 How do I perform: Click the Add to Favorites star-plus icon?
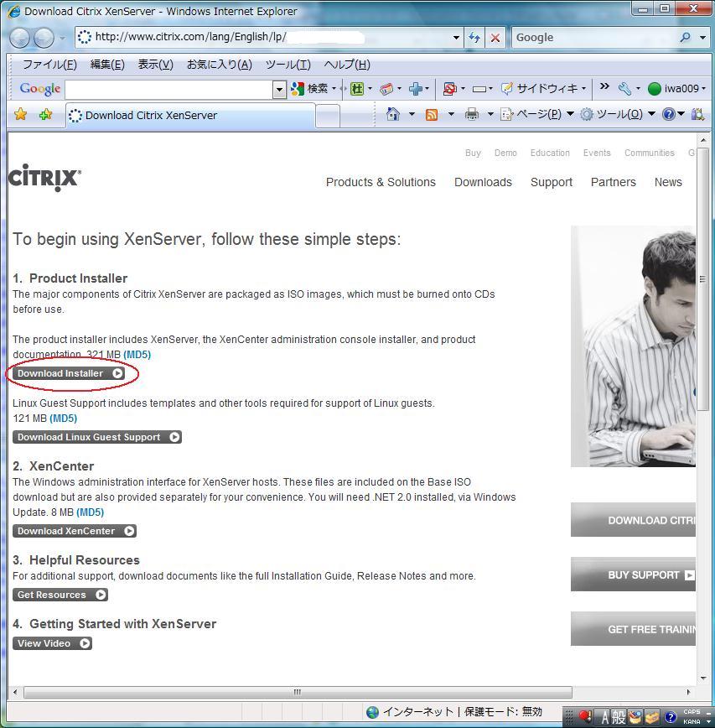45,114
